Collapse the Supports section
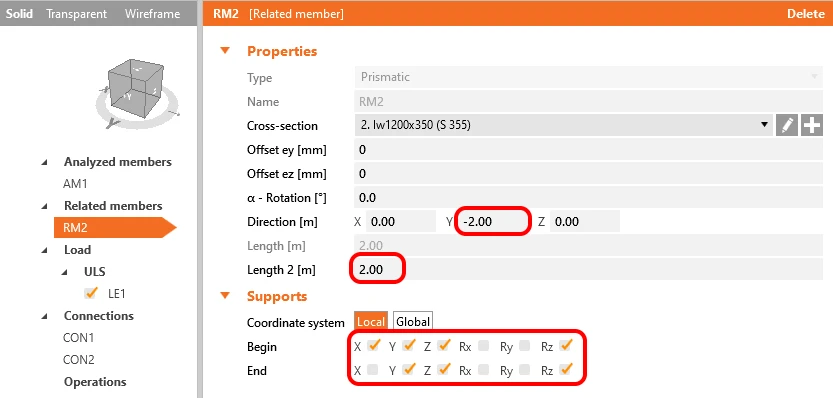Screen dimensions: 833x398 pyautogui.click(x=225, y=295)
